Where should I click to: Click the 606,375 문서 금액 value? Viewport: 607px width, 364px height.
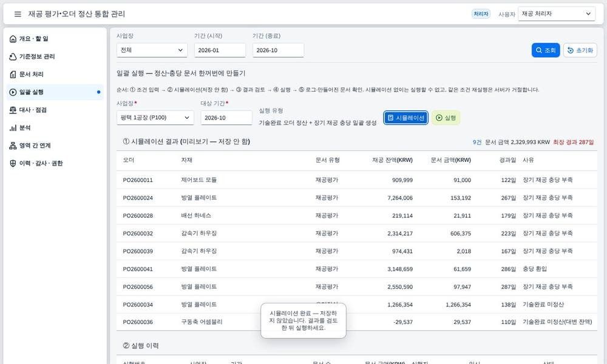[x=461, y=233]
